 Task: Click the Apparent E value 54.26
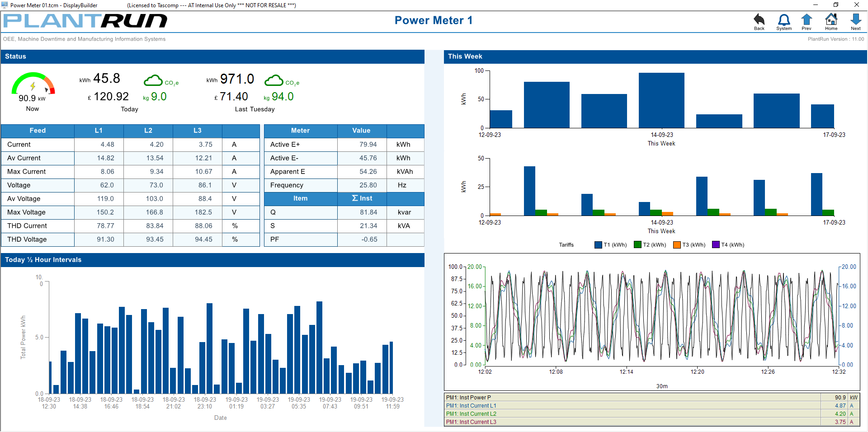(x=368, y=172)
